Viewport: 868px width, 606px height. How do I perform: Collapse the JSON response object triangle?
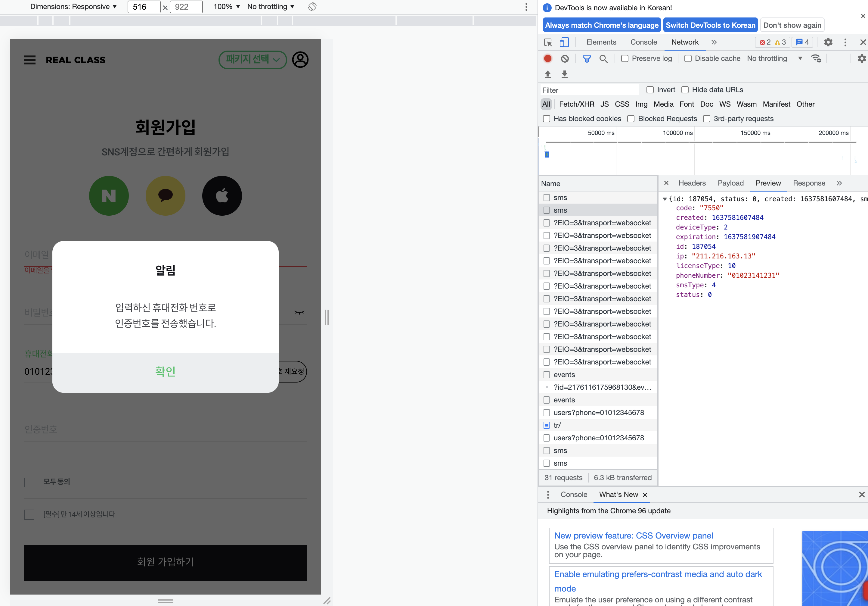click(x=665, y=199)
